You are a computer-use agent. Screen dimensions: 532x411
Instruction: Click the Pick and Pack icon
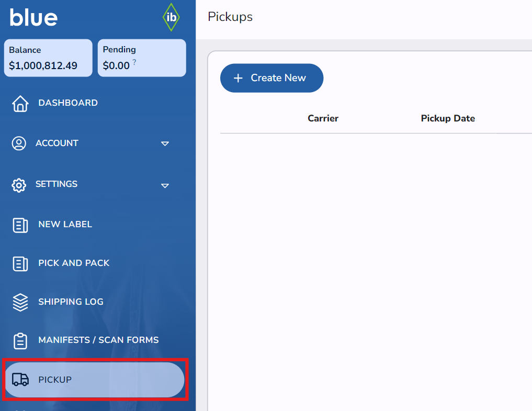coord(20,263)
